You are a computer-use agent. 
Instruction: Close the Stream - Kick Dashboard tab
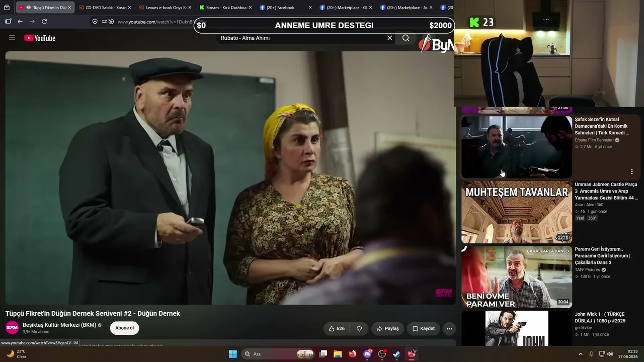[x=250, y=8]
